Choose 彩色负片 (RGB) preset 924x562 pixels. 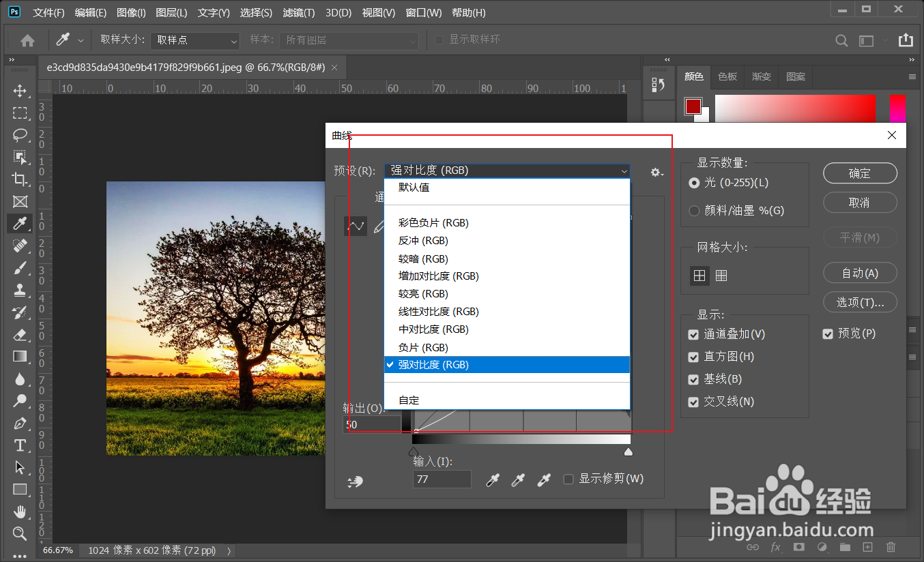[507, 223]
